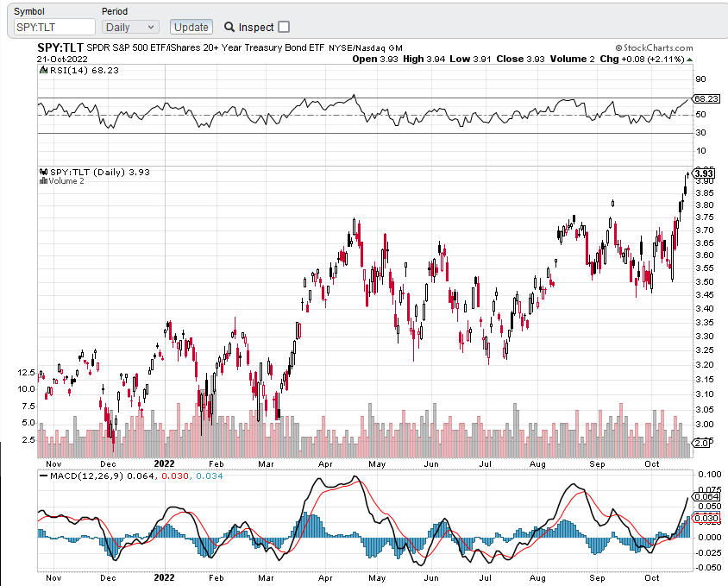Viewport: 728px width, 586px height.
Task: Click the 'Volume 2' legend text in price panel
Action: pyautogui.click(x=66, y=180)
